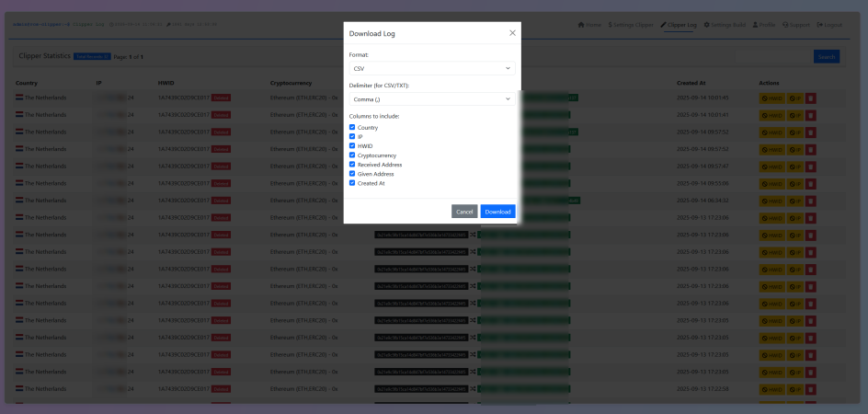Toggle the Cryptocurrency column checkbox
This screenshot has width=868, height=414.
352,155
